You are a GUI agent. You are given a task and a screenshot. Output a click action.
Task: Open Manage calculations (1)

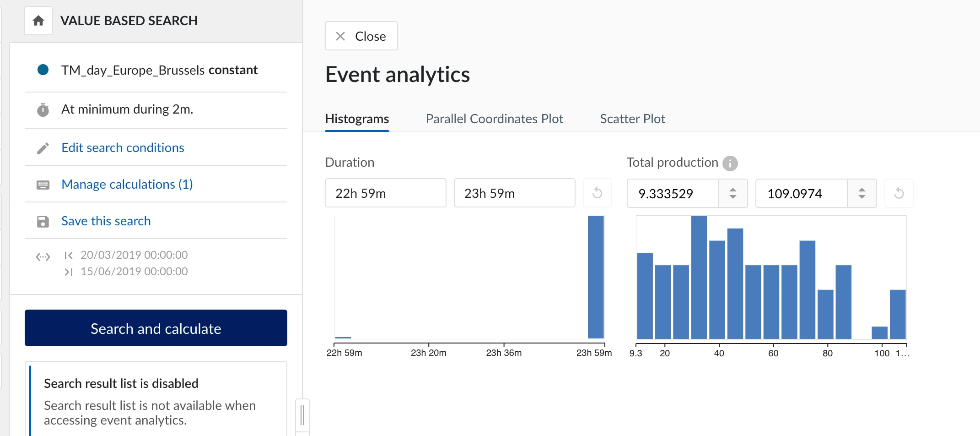[127, 184]
